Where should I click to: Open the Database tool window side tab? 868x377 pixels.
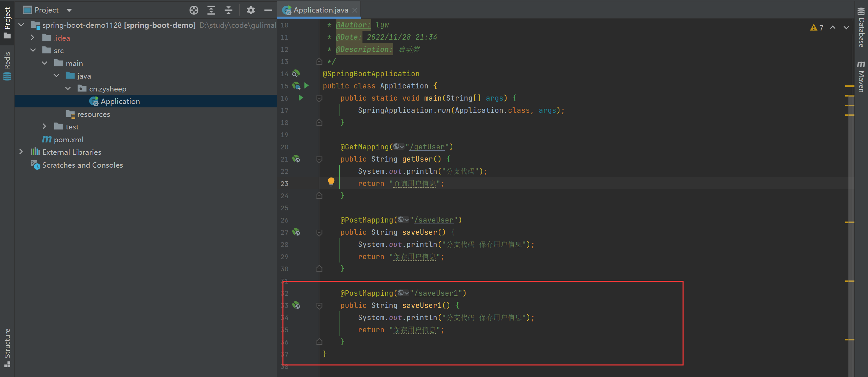(x=861, y=27)
